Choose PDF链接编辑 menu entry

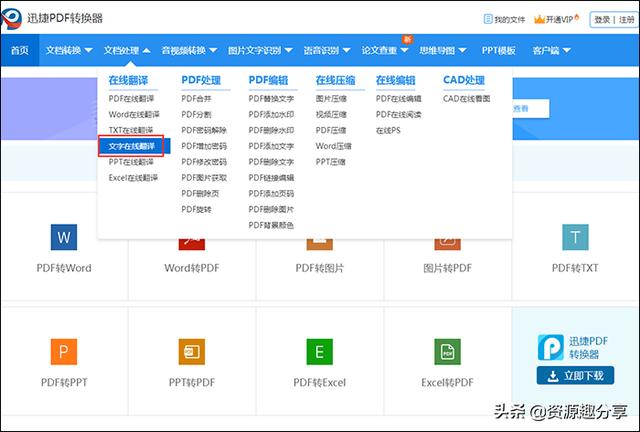pos(271,178)
